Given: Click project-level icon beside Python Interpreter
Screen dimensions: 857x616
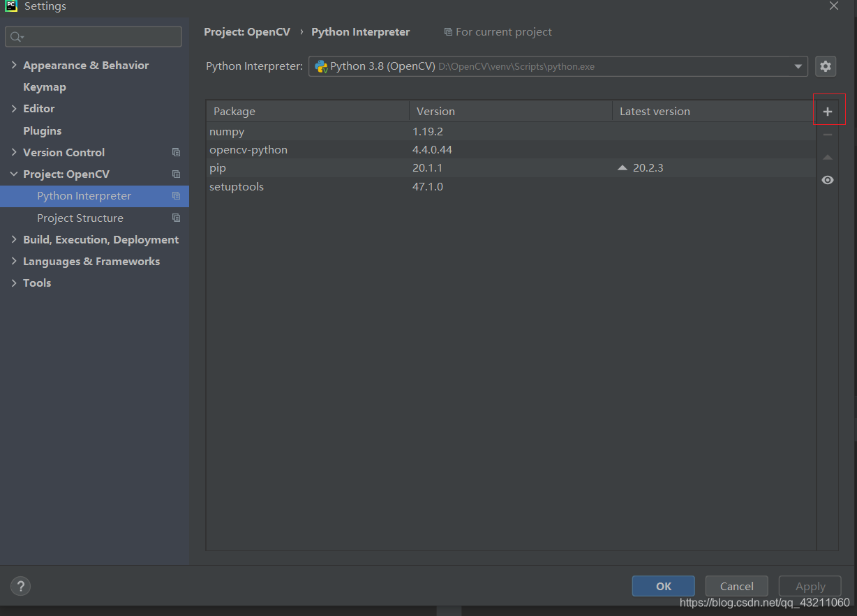Looking at the screenshot, I should [x=176, y=196].
